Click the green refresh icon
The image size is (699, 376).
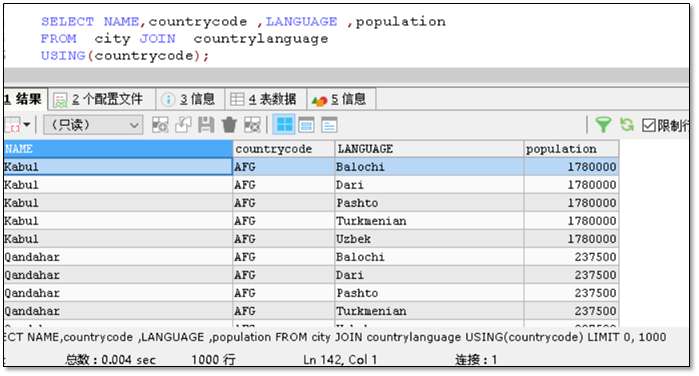[627, 125]
